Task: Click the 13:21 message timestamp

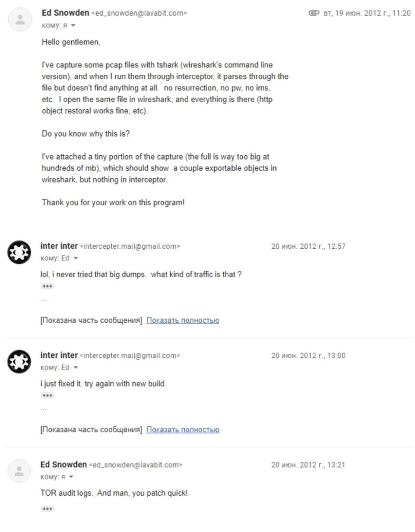Action: point(308,465)
